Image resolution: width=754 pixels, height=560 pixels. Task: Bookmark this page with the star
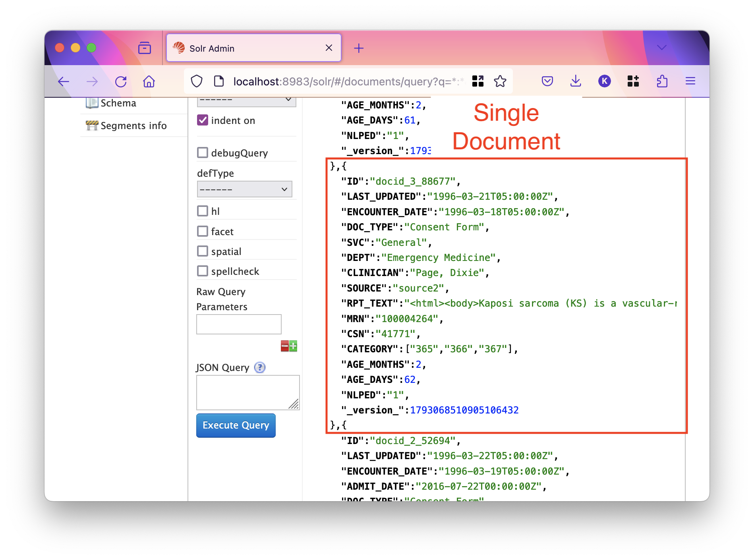(500, 81)
